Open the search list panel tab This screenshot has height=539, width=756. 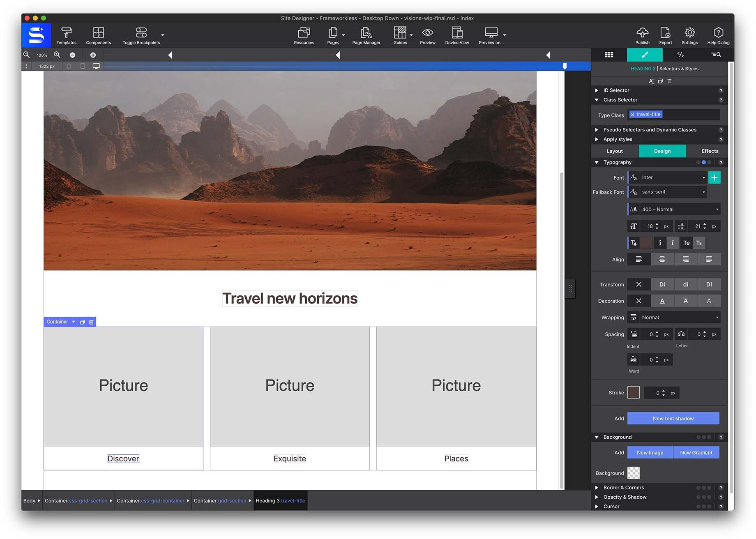tap(716, 55)
